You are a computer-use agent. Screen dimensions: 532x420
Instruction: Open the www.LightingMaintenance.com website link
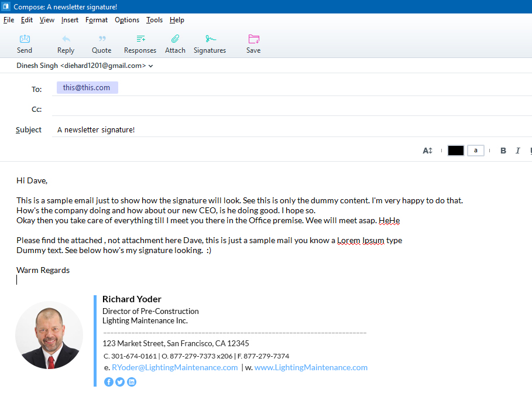[311, 367]
